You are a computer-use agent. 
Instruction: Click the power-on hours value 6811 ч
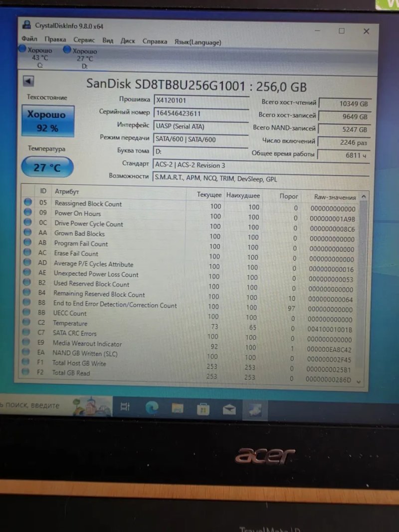(343, 155)
